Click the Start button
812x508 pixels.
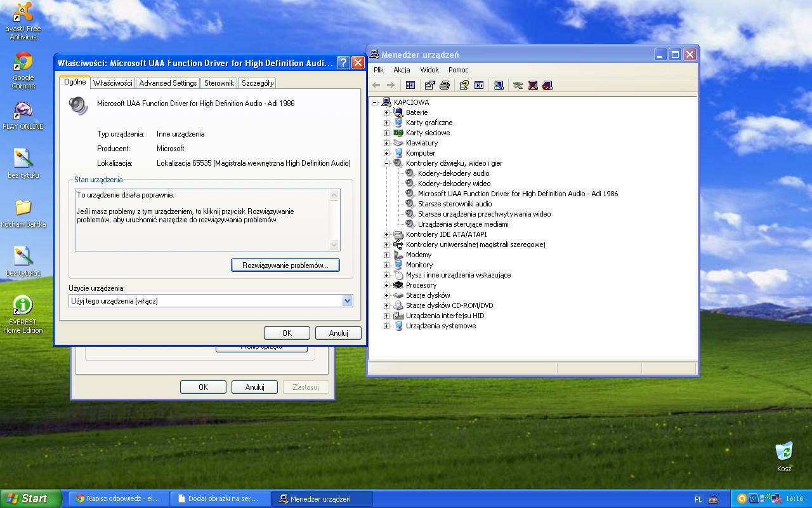click(x=30, y=498)
